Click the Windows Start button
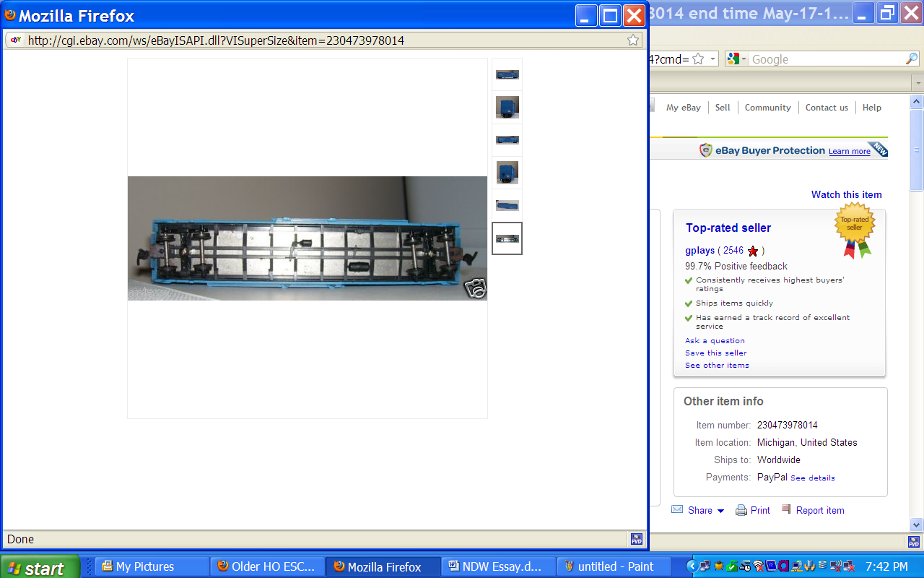The width and height of the screenshot is (924, 578). [40, 567]
